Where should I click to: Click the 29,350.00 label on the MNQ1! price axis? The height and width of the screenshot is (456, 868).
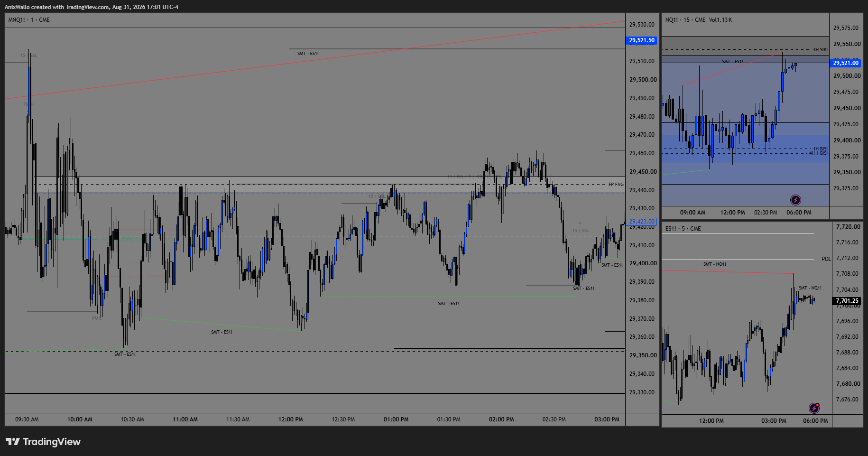pos(643,355)
